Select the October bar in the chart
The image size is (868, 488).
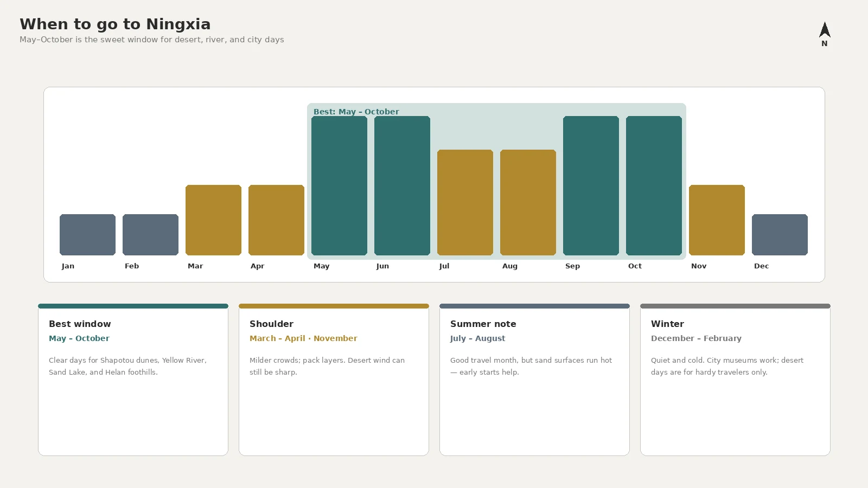(x=654, y=185)
